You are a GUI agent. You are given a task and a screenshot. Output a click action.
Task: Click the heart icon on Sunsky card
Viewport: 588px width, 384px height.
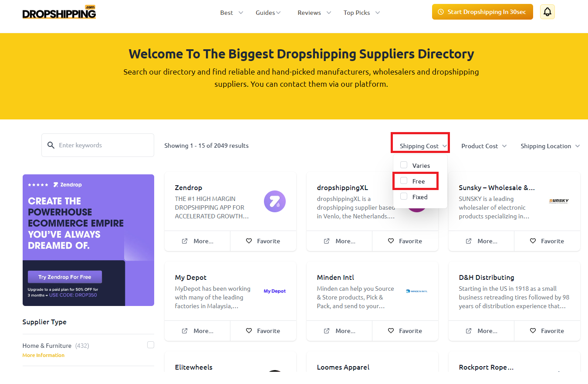[x=533, y=241]
